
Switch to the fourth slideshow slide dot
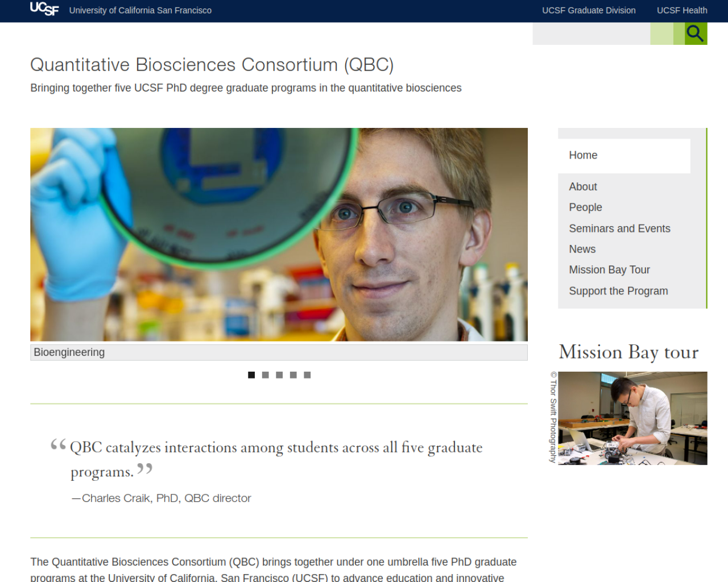[293, 375]
